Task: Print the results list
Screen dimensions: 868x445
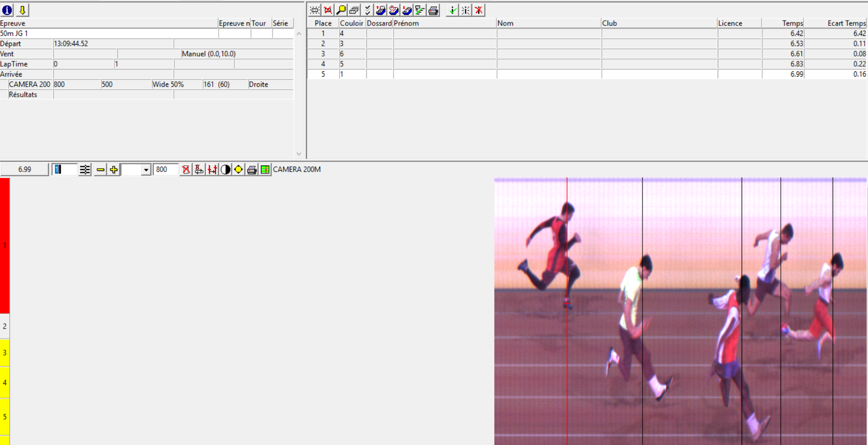Action: coord(433,10)
